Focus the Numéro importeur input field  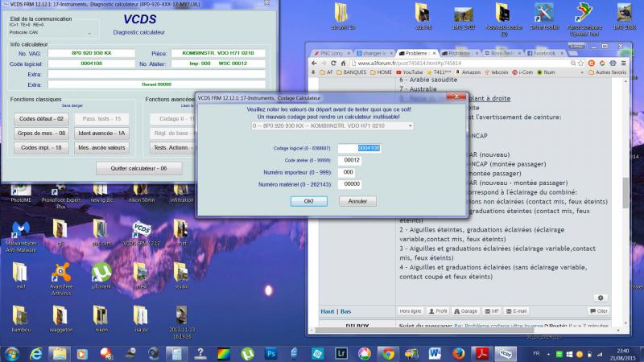tap(348, 172)
